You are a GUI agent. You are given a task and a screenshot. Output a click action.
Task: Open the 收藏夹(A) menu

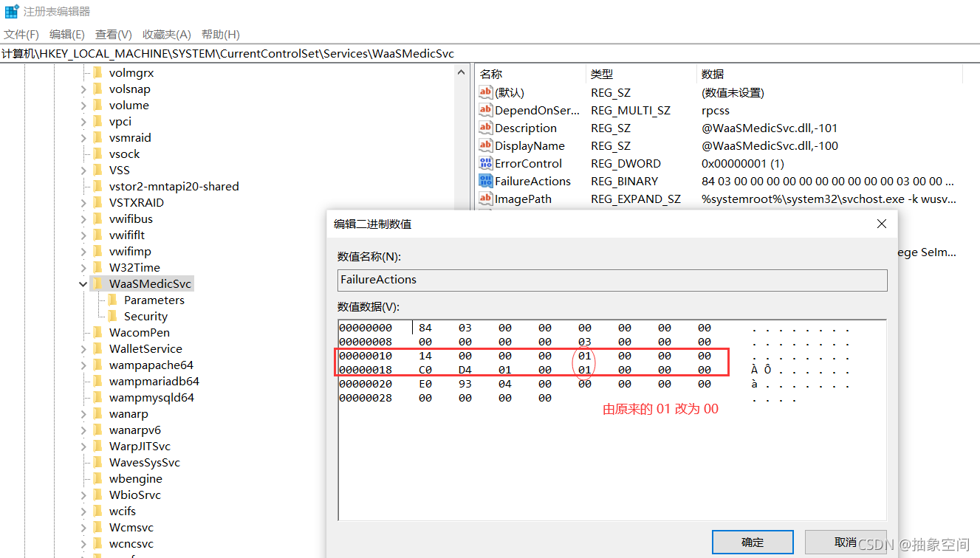[167, 35]
